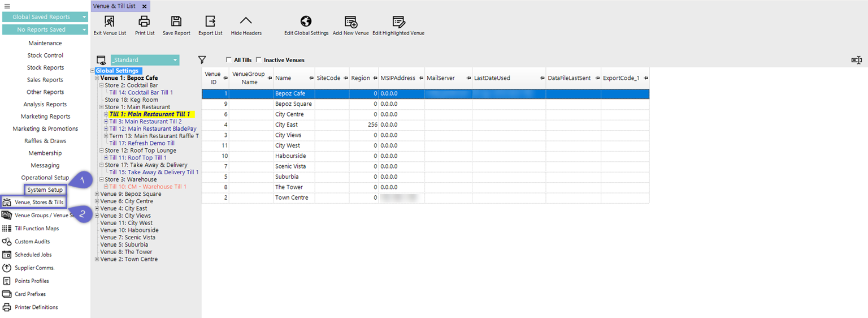Select the City East table row
The width and height of the screenshot is (868, 318).
pos(426,124)
